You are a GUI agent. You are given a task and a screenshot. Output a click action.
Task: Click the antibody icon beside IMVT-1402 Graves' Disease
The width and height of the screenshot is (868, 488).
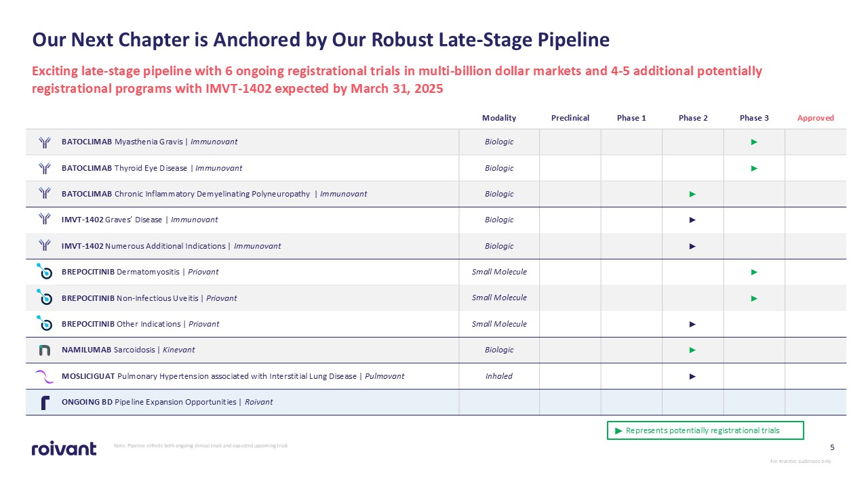pos(45,220)
